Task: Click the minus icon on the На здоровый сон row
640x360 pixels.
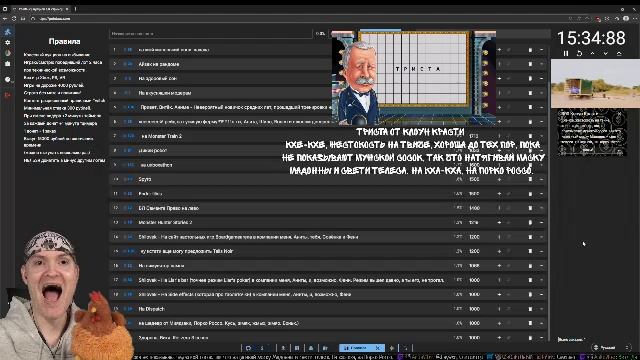Action: (542, 78)
